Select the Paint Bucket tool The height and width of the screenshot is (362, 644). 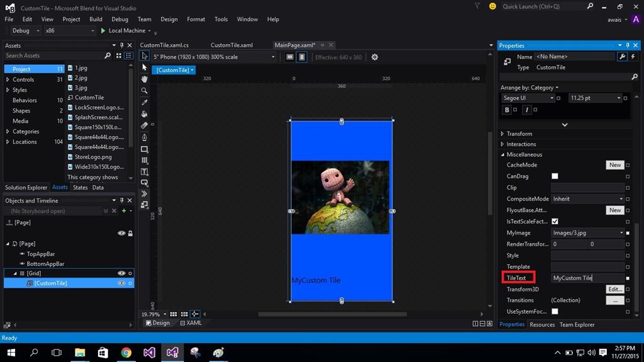tap(145, 114)
